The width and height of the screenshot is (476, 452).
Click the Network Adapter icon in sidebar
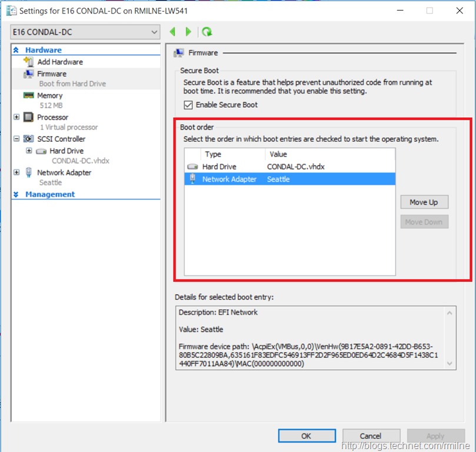[x=28, y=172]
